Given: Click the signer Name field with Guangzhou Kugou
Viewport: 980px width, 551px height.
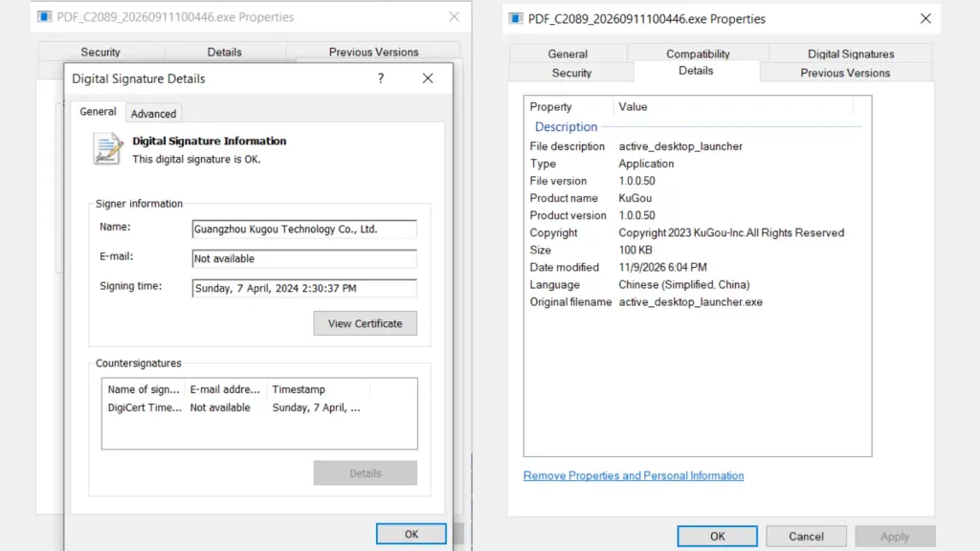Looking at the screenshot, I should coord(304,230).
